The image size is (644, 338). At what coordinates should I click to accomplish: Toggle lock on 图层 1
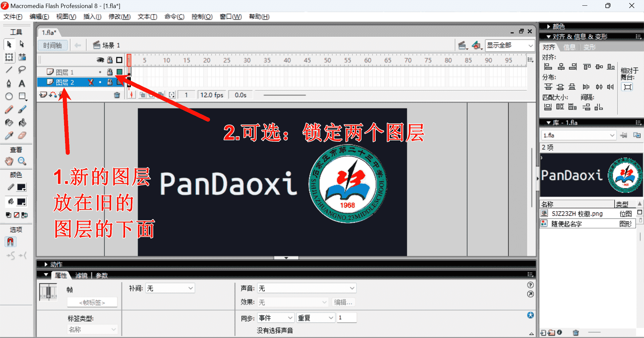pos(110,72)
